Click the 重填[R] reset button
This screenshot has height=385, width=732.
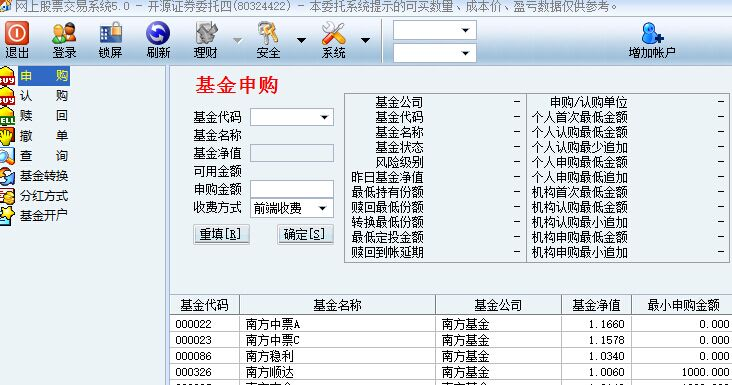tap(221, 234)
